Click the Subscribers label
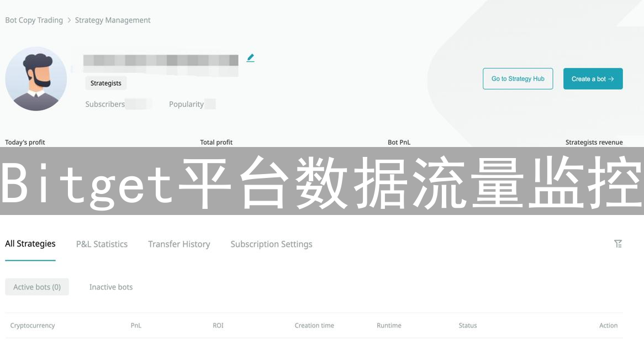The width and height of the screenshot is (644, 362). pyautogui.click(x=105, y=104)
